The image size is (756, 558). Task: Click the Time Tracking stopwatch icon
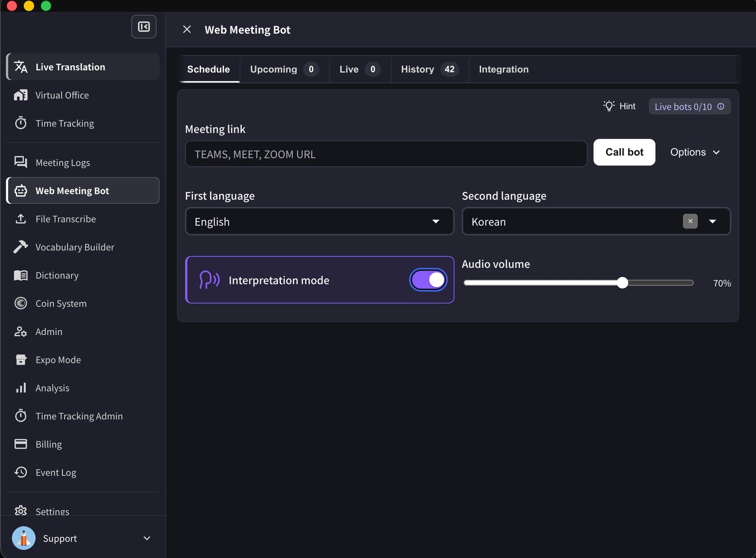point(21,123)
